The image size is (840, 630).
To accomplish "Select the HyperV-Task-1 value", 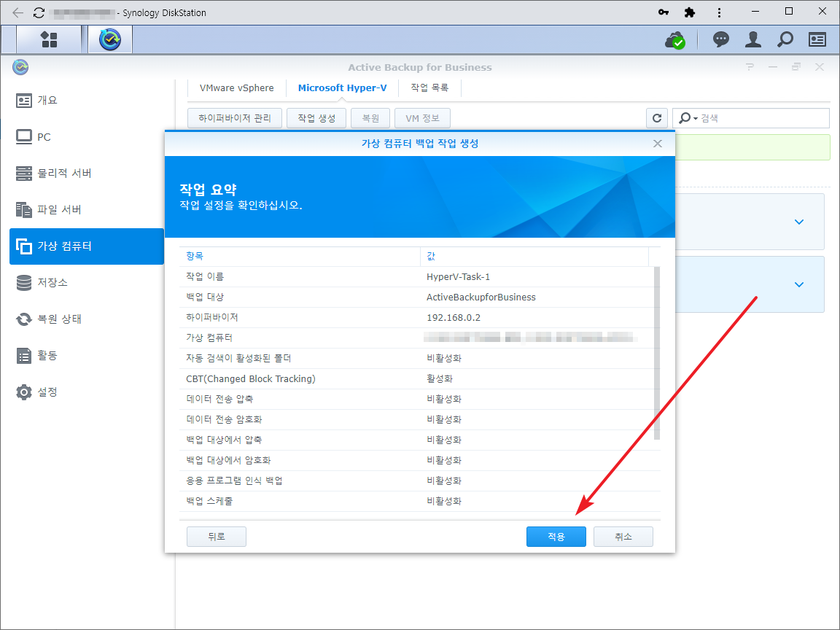I will pos(458,277).
